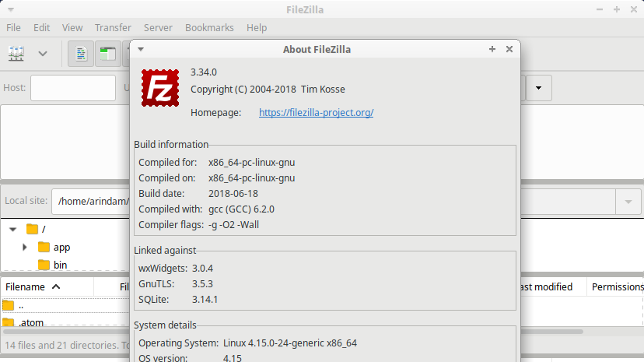
Task: Click the FileZilla Fz logo
Action: (x=160, y=88)
